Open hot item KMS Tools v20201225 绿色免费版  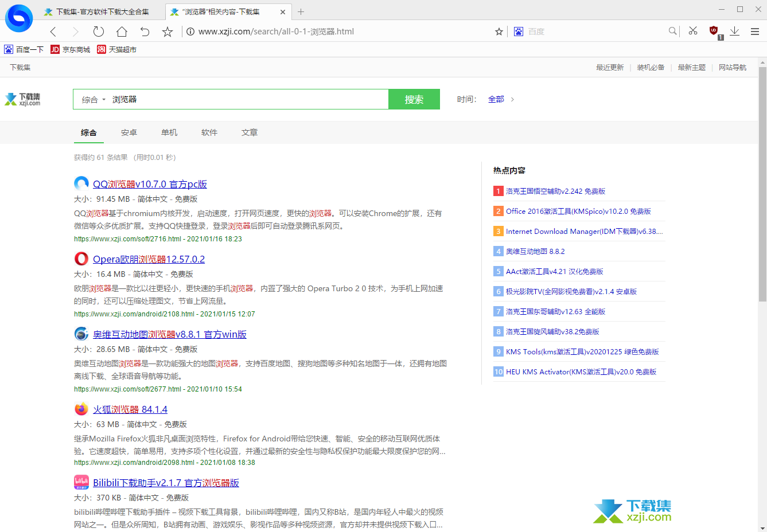582,351
